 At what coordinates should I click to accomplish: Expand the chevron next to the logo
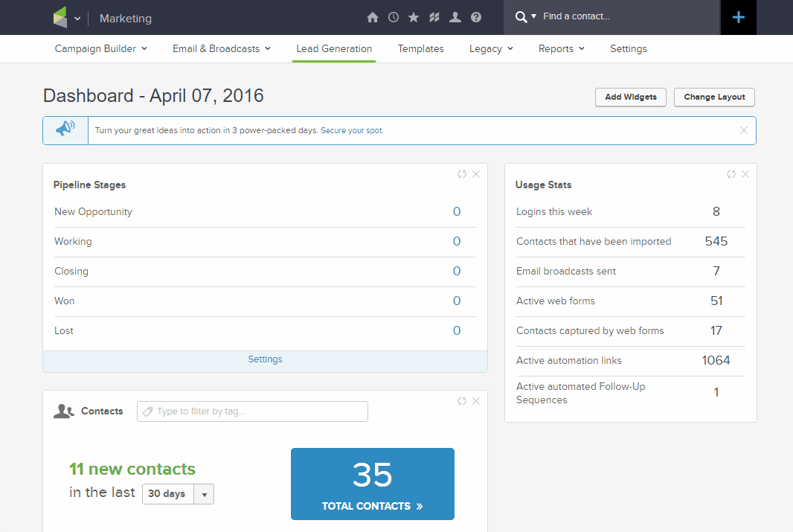tap(77, 19)
